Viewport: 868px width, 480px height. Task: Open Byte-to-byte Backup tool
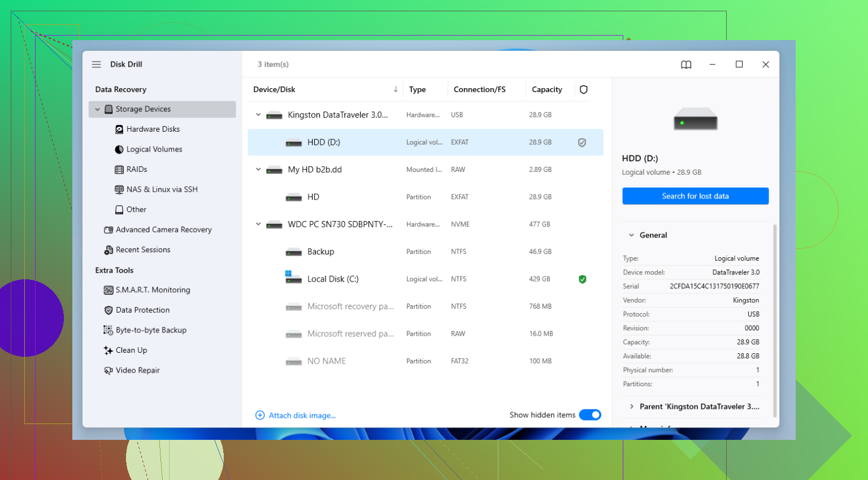(151, 330)
